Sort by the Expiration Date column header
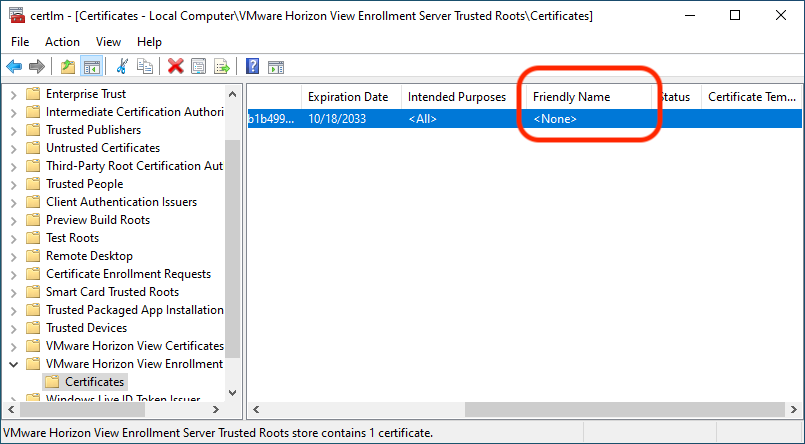The height and width of the screenshot is (444, 805). [x=348, y=97]
